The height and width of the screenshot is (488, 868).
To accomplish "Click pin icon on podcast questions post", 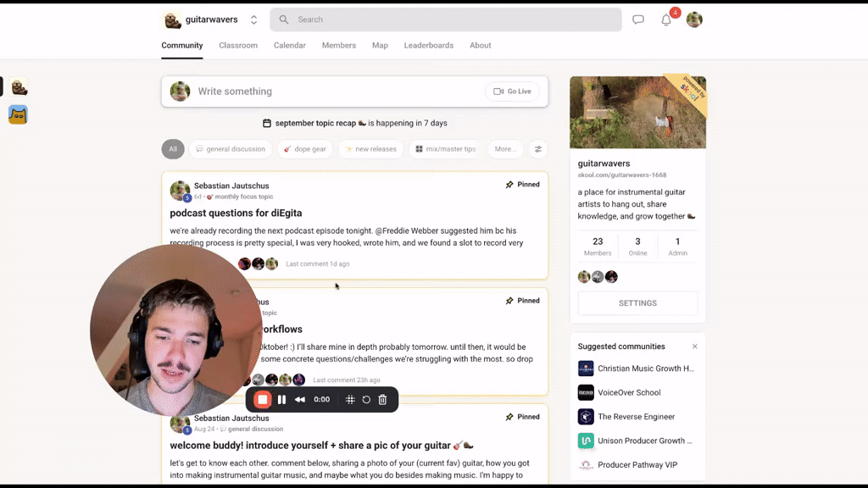I will pyautogui.click(x=509, y=184).
